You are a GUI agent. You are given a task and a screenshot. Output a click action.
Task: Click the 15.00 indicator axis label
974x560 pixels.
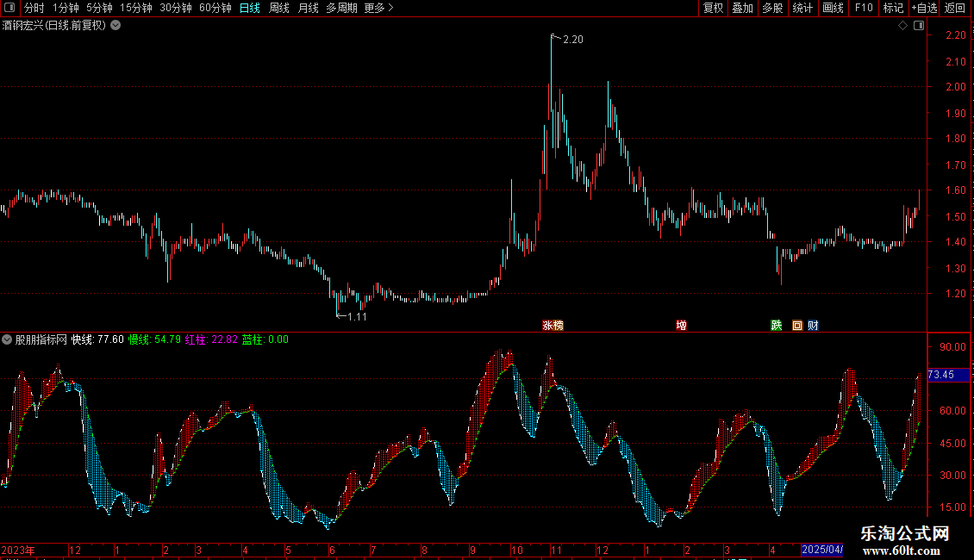tap(952, 507)
